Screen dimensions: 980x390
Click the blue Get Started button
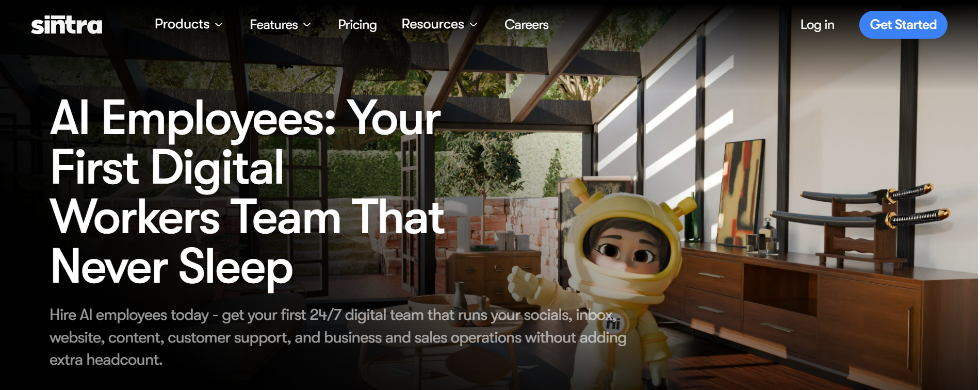(903, 25)
